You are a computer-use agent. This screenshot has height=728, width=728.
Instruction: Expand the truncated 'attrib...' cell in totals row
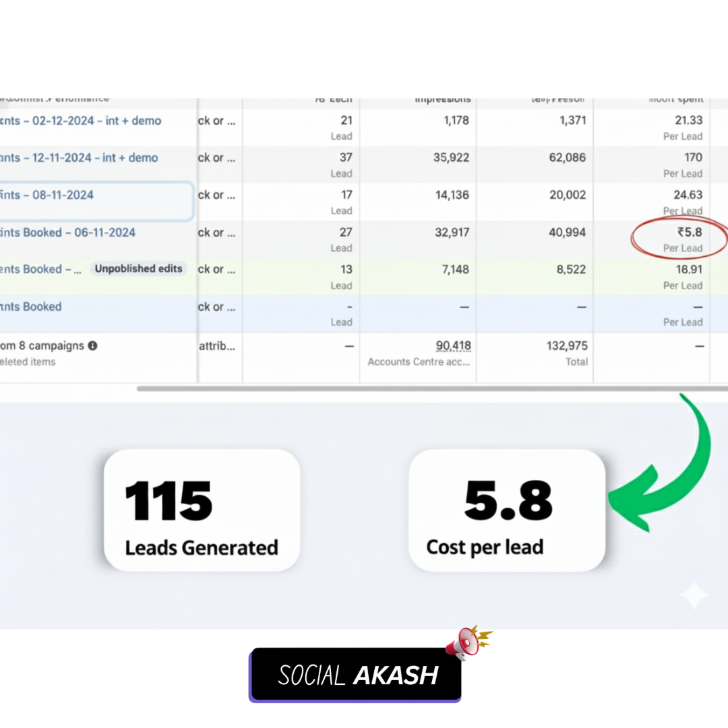click(x=216, y=345)
